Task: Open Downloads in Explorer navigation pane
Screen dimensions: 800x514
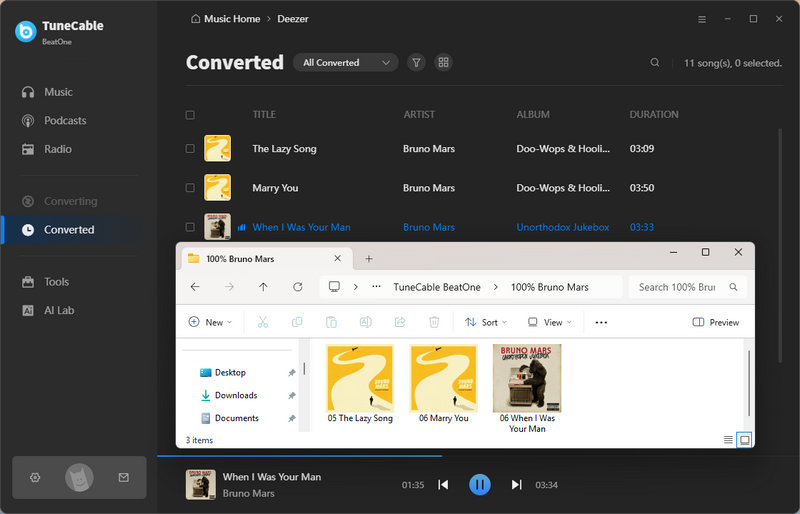Action: 236,395
